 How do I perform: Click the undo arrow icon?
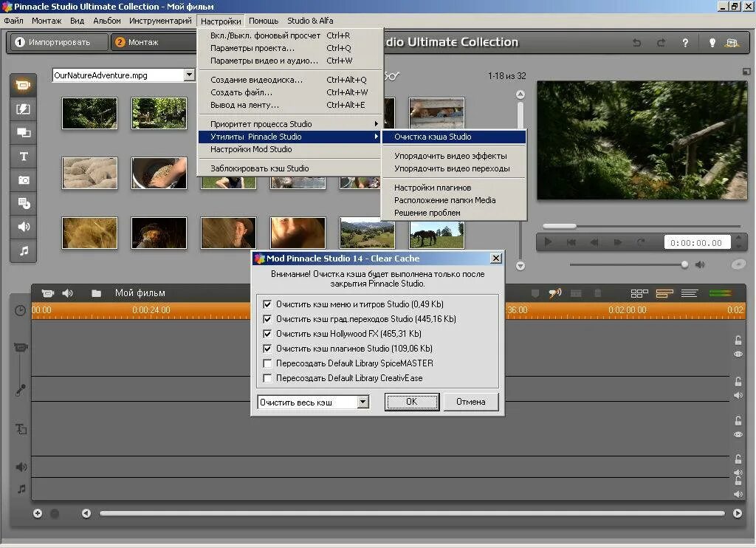(636, 42)
